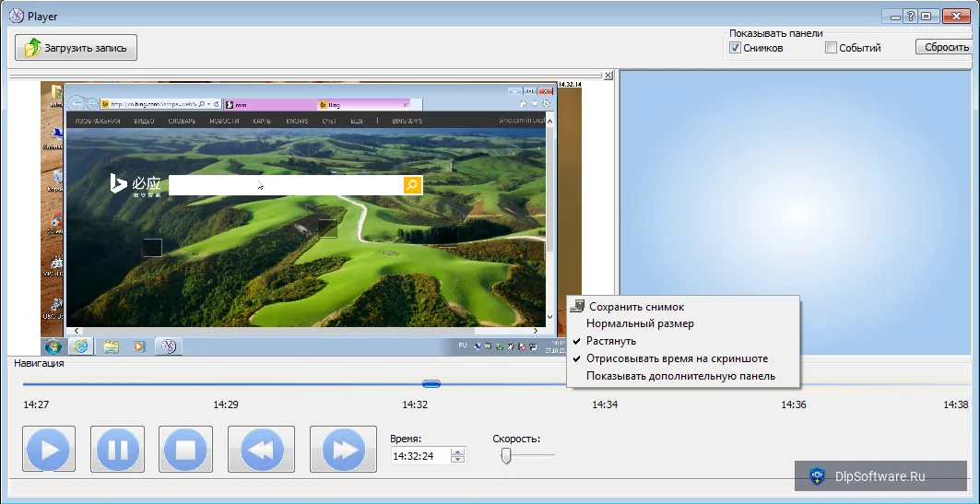
Task: Click the Player app icon in title bar
Action: pos(17,16)
